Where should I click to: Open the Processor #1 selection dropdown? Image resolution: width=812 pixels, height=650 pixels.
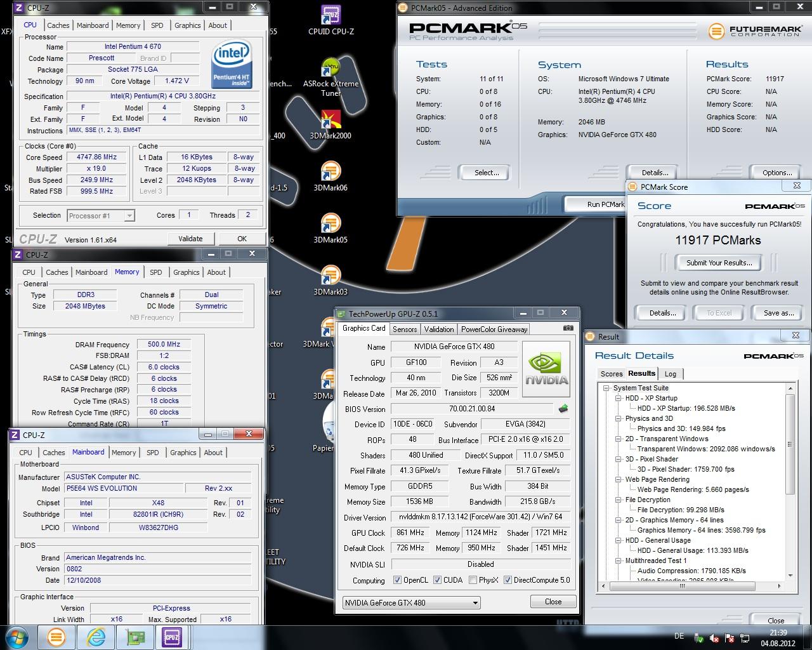click(101, 216)
